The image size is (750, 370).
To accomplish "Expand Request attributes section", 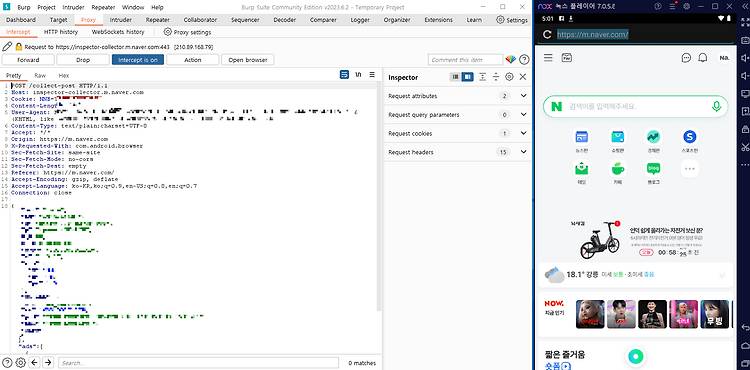I will click(458, 96).
